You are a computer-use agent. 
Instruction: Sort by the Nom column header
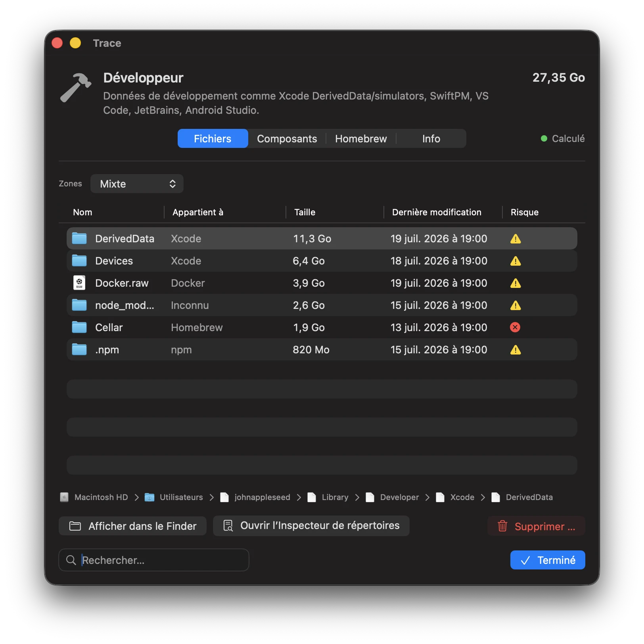click(x=82, y=212)
